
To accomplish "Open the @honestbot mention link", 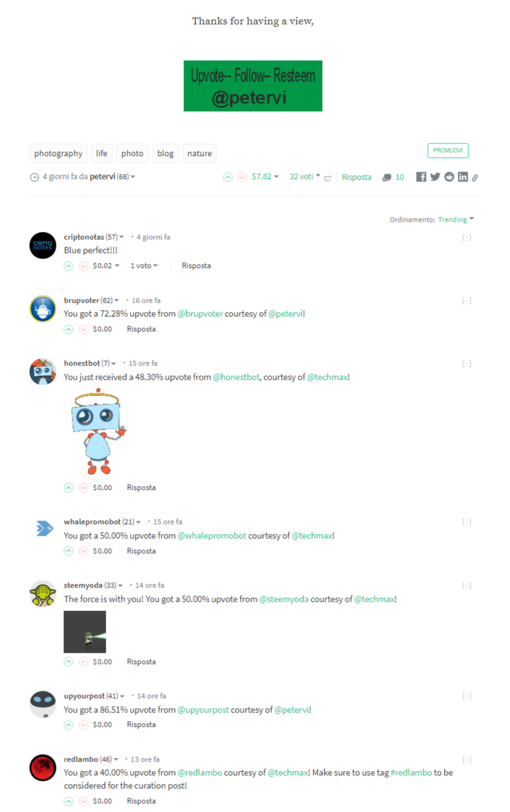I will click(236, 377).
